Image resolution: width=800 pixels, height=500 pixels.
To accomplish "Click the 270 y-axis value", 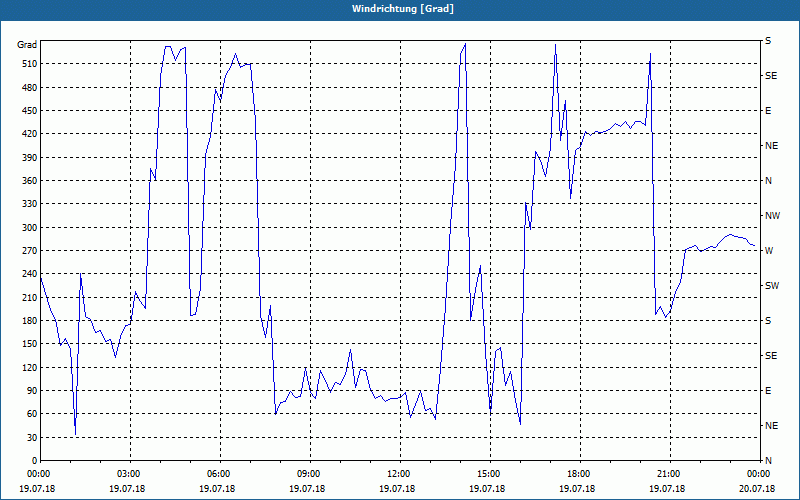I will [30, 251].
